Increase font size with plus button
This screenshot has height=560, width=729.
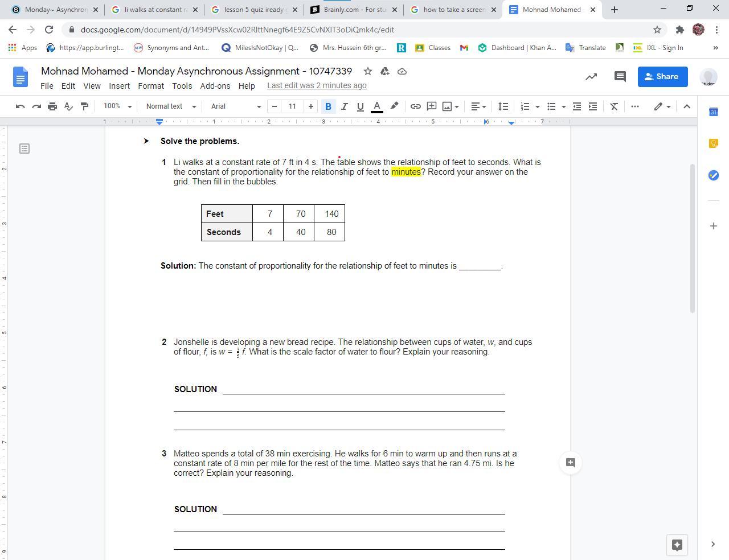tap(311, 106)
